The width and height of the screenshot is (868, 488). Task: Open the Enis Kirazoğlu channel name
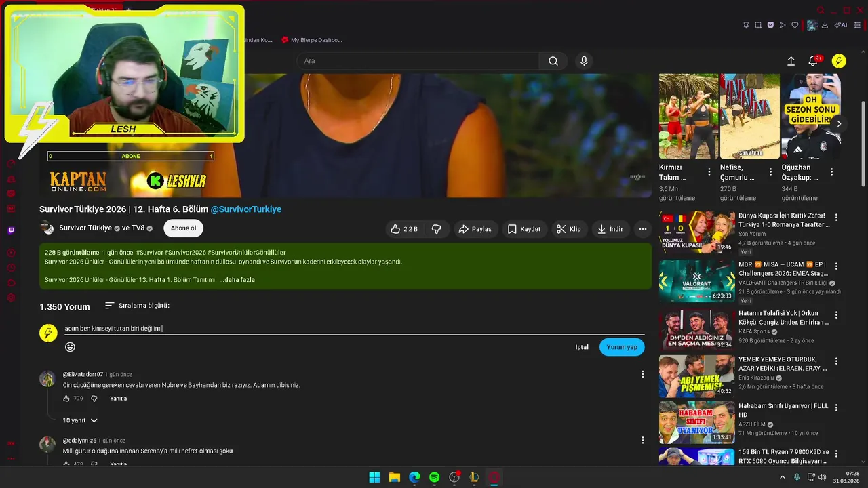756,378
